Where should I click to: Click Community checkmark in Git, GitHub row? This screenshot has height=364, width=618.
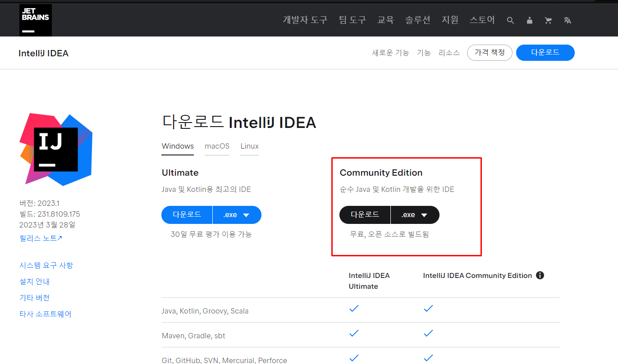[x=428, y=358]
